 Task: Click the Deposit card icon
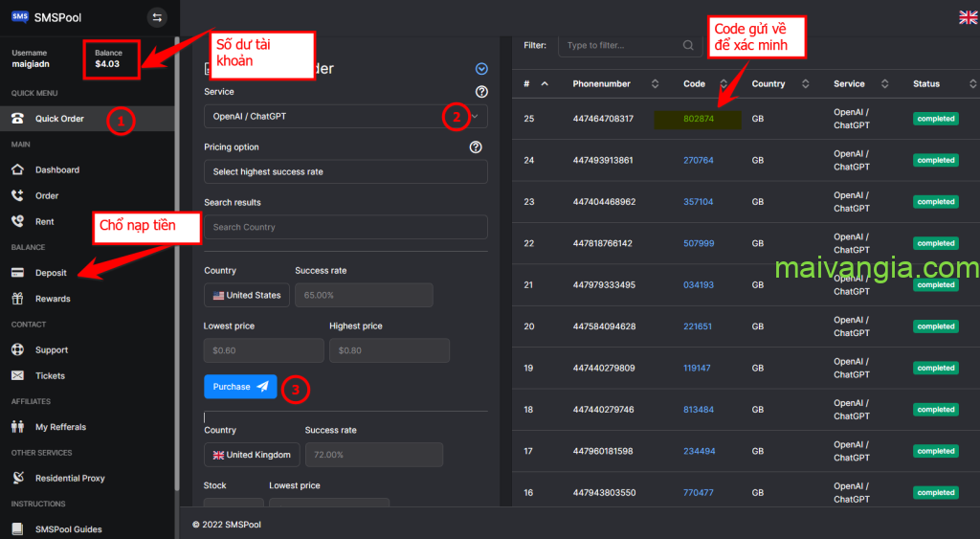click(x=17, y=273)
